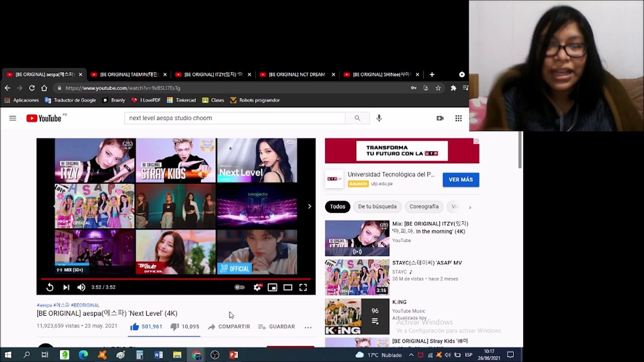Play the Stray Kids end-screen suggestion

click(176, 160)
